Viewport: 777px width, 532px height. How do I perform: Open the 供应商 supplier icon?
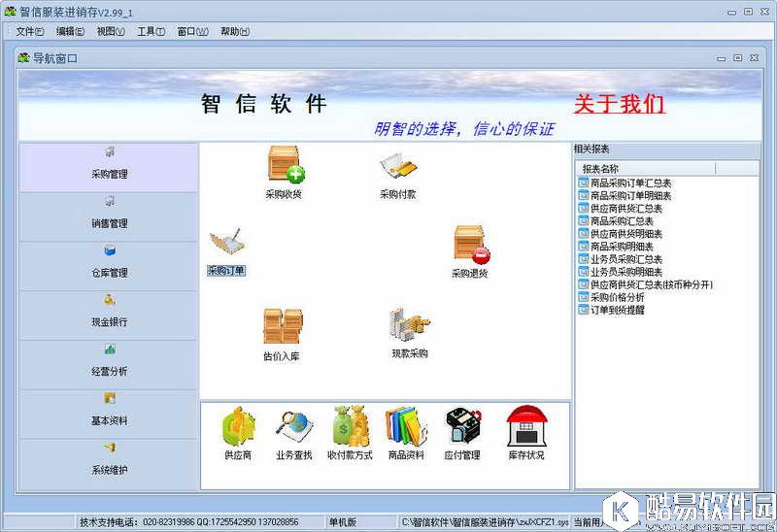(x=238, y=427)
